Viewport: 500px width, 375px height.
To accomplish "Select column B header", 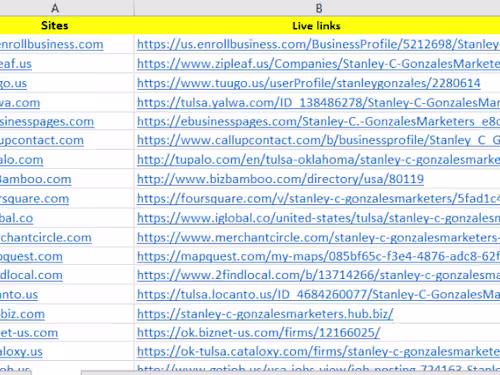I will pos(317,8).
